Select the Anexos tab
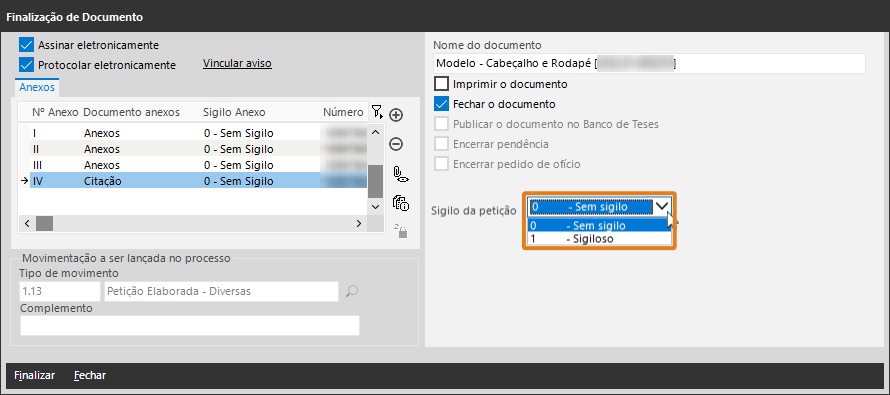The height and width of the screenshot is (395, 890). click(37, 87)
